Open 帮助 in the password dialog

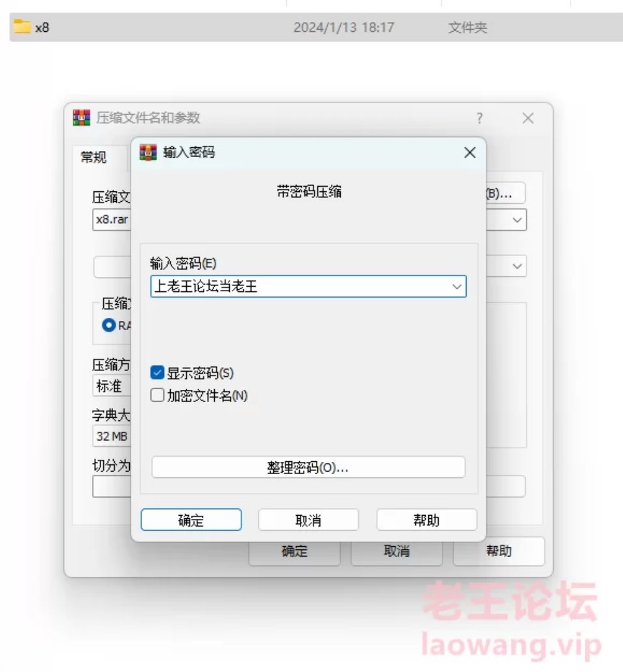[x=426, y=520]
